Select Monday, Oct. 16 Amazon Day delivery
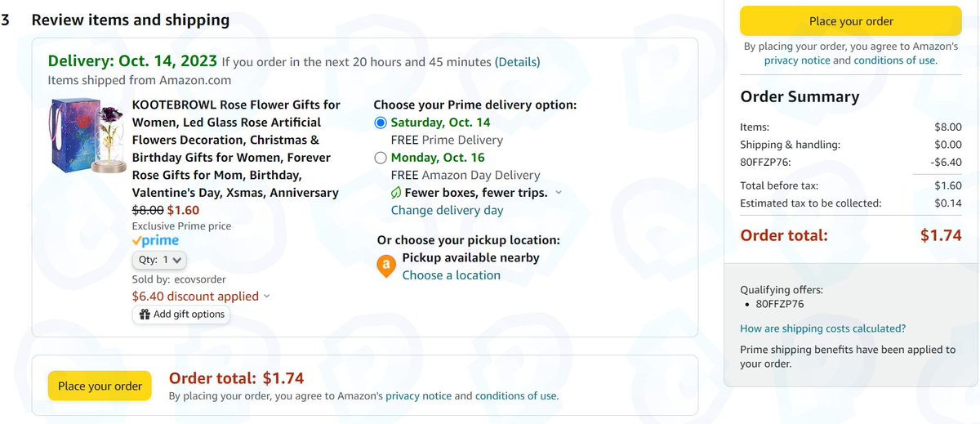The height and width of the screenshot is (424, 980). (x=381, y=158)
